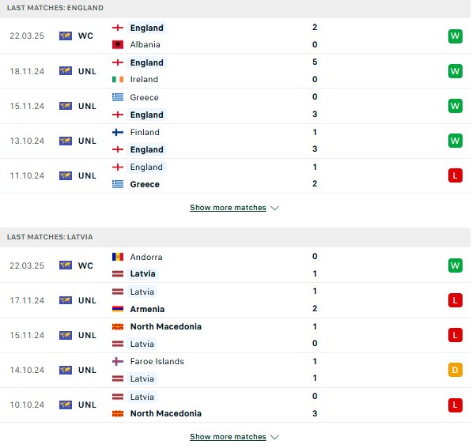Viewport: 476px width, 448px height.
Task: Expand England matches with chevron arrow
Action: (x=274, y=208)
